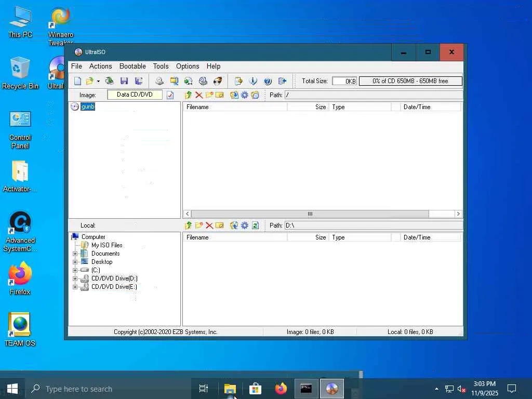Click the Local Path field showing D:\
Viewport: 532px width, 399px height.
coord(373,225)
